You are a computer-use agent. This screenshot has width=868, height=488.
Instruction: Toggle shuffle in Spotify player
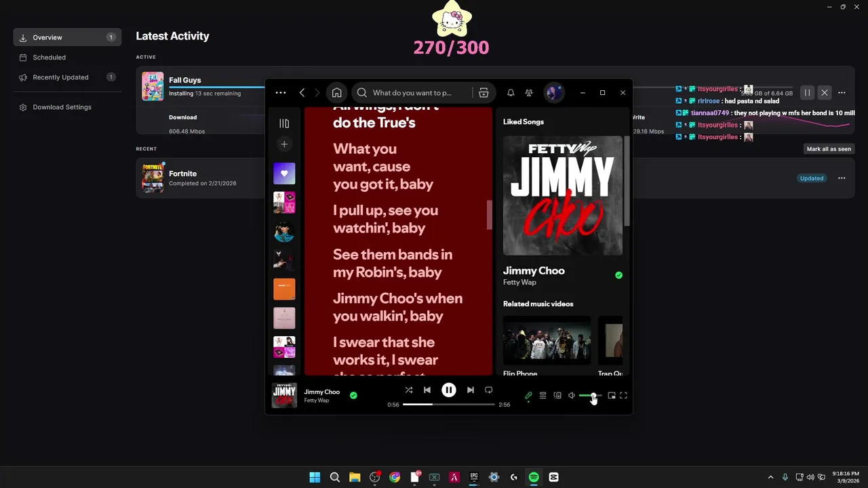click(x=408, y=390)
